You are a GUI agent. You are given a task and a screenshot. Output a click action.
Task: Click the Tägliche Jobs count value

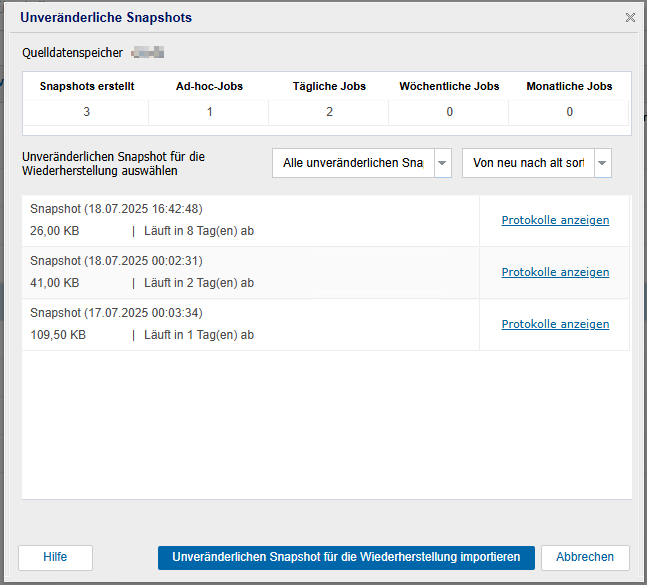329,112
